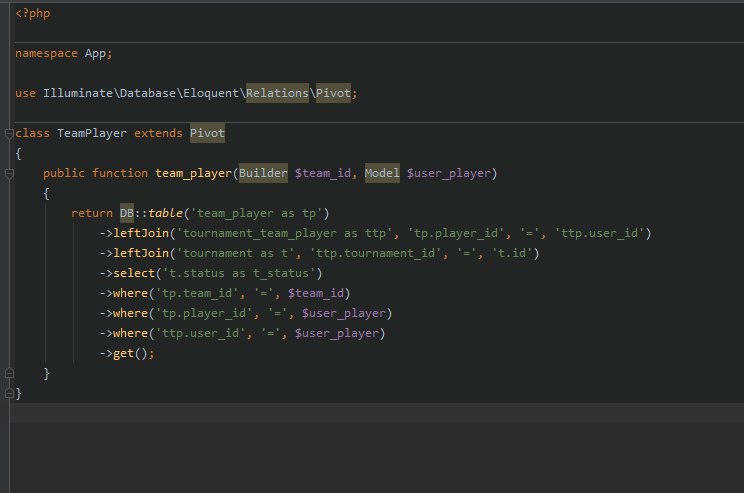Click 'Pivot' after the extends keyword
The image size is (744, 493).
point(207,133)
